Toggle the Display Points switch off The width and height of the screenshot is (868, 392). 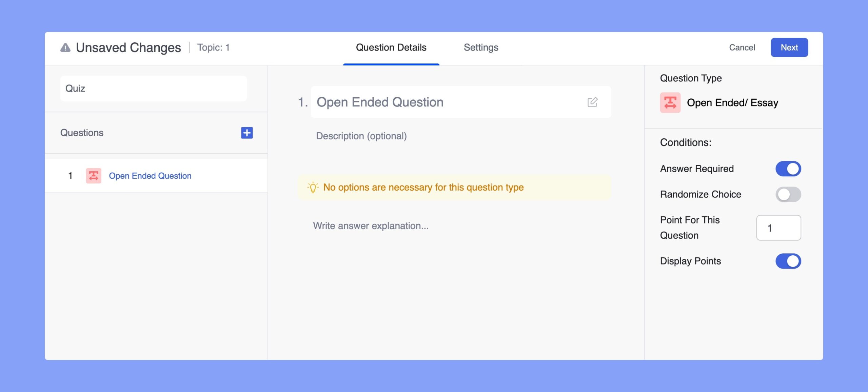point(787,260)
